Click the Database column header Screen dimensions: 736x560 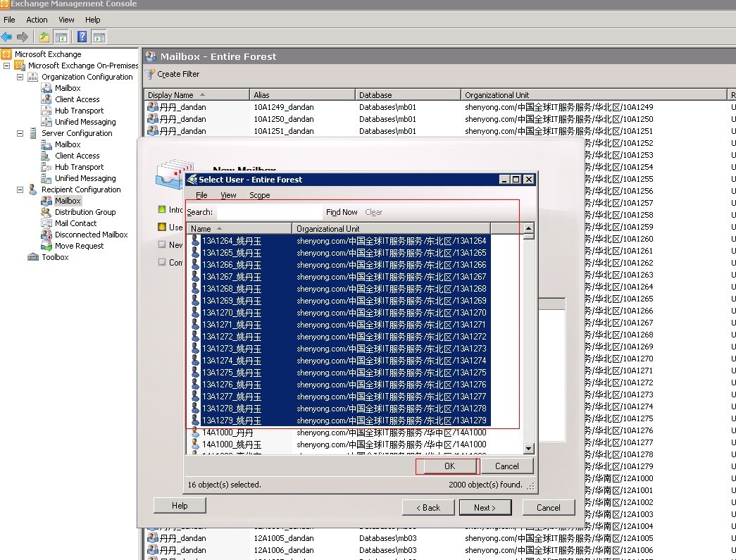tap(408, 95)
